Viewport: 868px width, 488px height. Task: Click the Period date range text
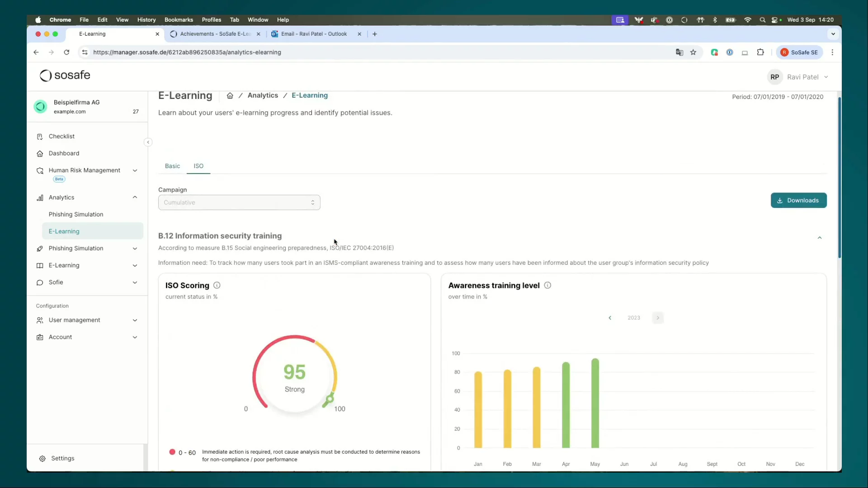(x=778, y=97)
